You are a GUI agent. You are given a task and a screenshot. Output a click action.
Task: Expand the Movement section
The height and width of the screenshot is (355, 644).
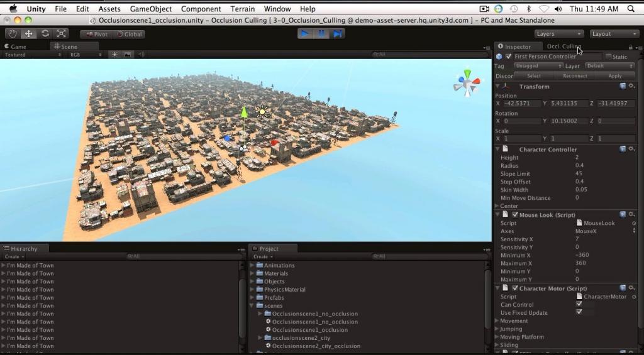(497, 320)
